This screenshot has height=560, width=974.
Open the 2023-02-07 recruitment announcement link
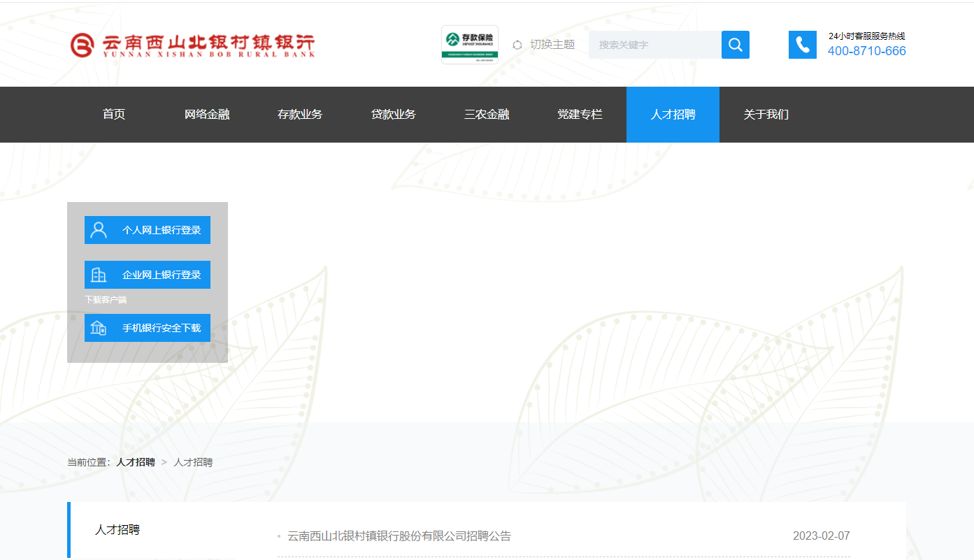(399, 536)
